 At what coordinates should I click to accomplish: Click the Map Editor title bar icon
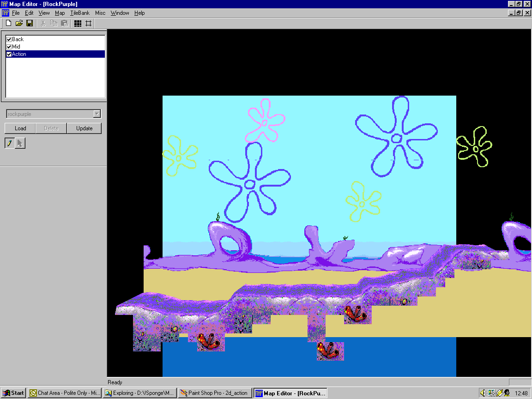(x=5, y=4)
